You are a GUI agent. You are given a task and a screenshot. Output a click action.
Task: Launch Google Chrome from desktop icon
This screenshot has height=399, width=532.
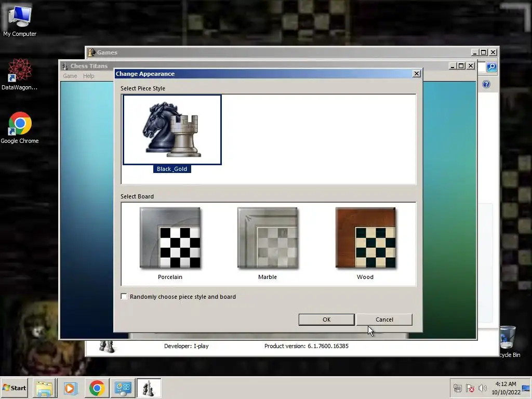coord(20,128)
